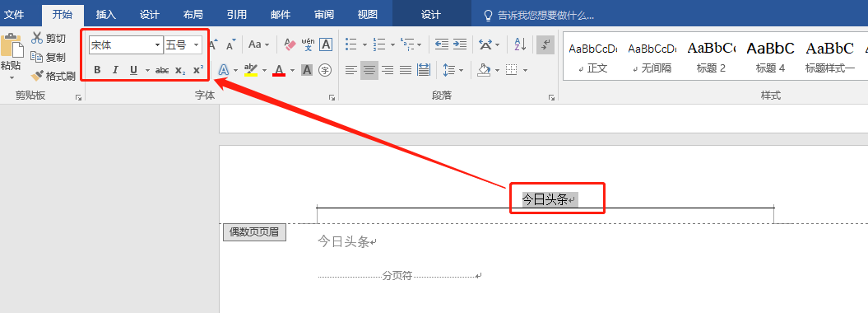Apply borders with the borders icon
The image size is (868, 313).
pos(512,70)
